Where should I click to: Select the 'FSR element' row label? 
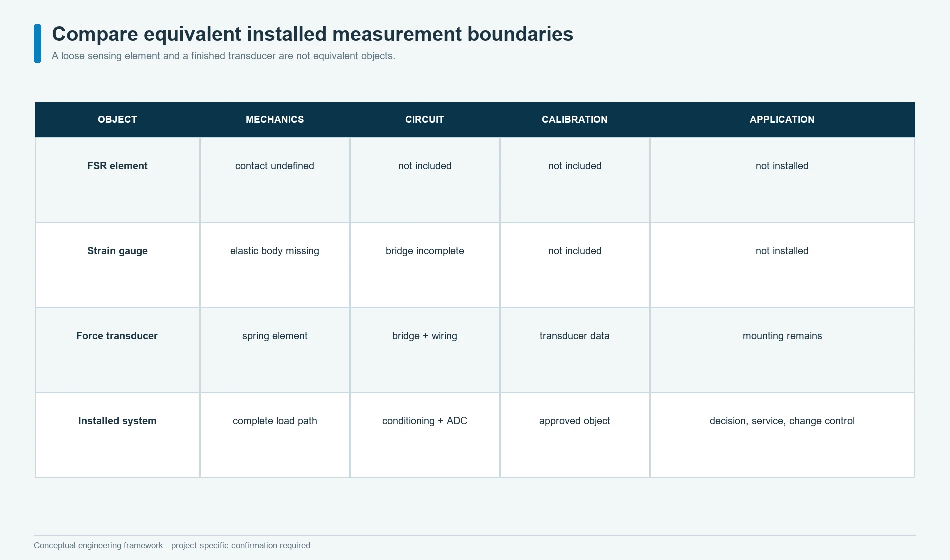point(117,166)
